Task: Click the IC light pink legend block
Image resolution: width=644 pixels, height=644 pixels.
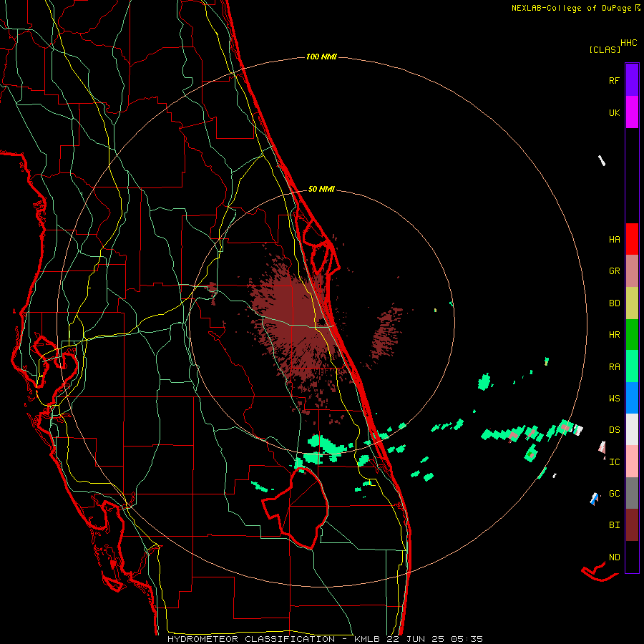Action: (632, 462)
